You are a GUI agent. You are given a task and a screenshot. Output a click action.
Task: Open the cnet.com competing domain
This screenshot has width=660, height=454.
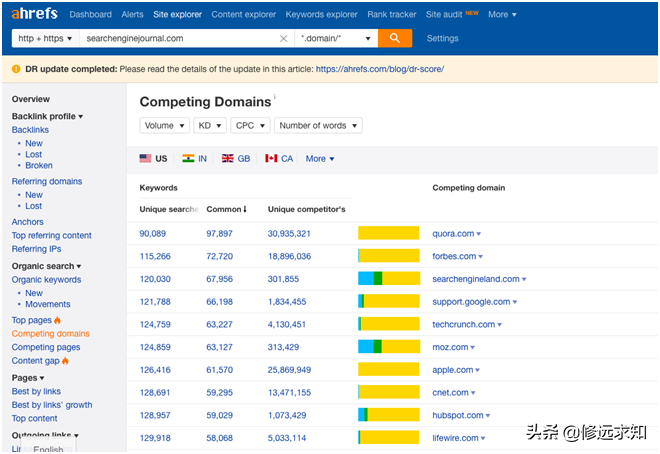pyautogui.click(x=450, y=393)
